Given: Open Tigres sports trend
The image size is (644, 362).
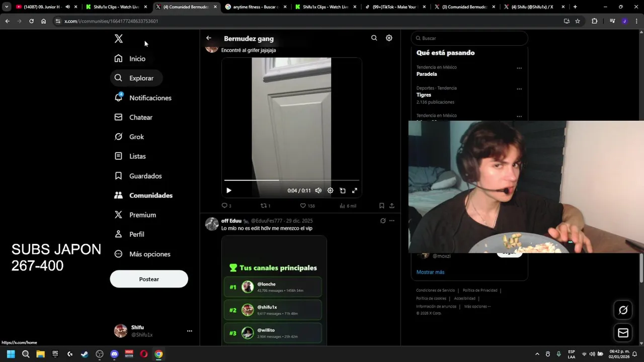Looking at the screenshot, I should 424,95.
